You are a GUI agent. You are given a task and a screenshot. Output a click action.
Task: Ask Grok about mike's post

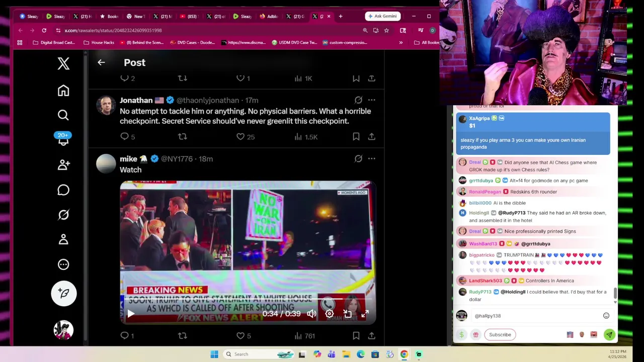358,159
